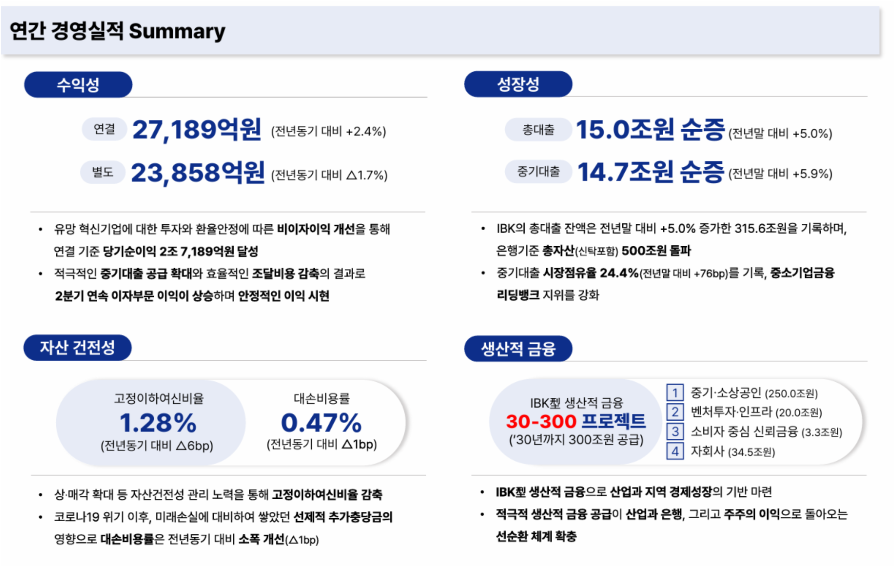
Task: Select the 자산 건전성 section pill
Action: (x=78, y=348)
